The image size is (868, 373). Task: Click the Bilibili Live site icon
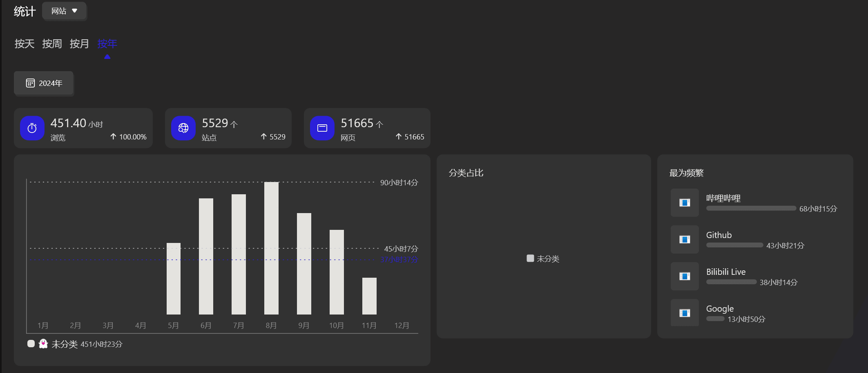[685, 276]
